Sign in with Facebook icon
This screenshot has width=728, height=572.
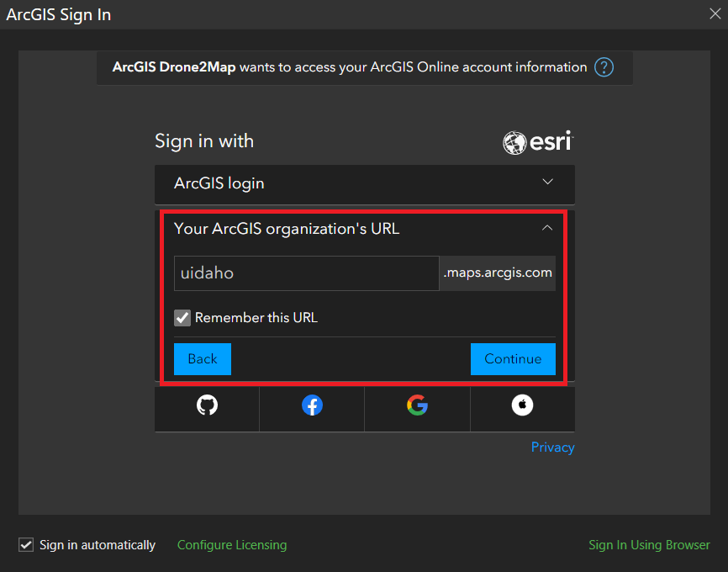(312, 405)
